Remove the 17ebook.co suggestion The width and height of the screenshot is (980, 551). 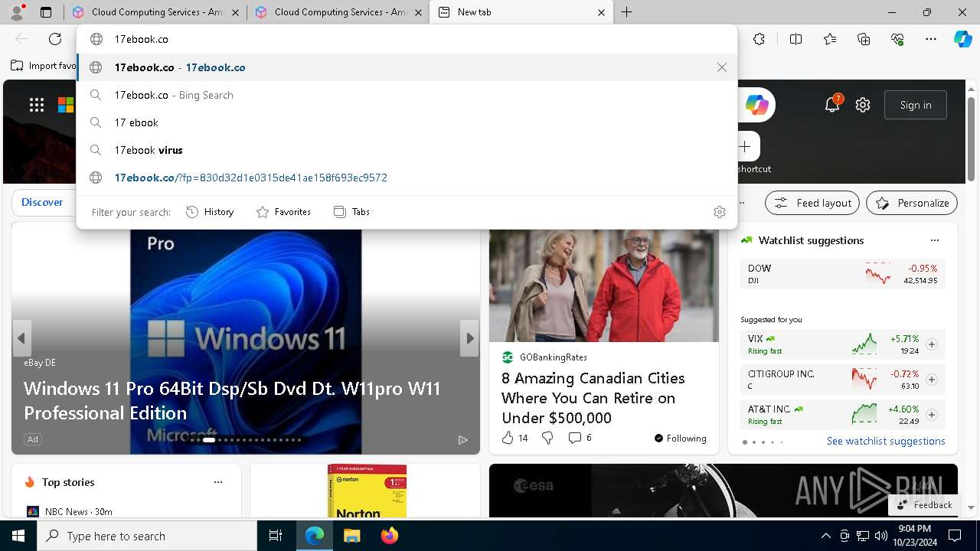tap(722, 67)
